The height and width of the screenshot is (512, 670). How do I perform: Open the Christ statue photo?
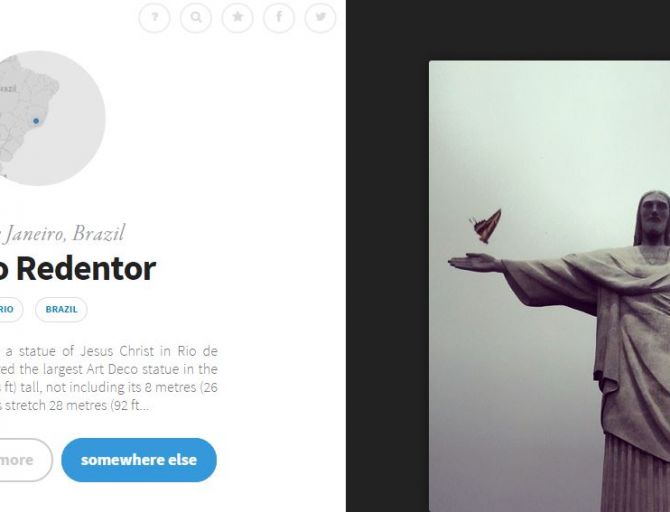tap(550, 286)
